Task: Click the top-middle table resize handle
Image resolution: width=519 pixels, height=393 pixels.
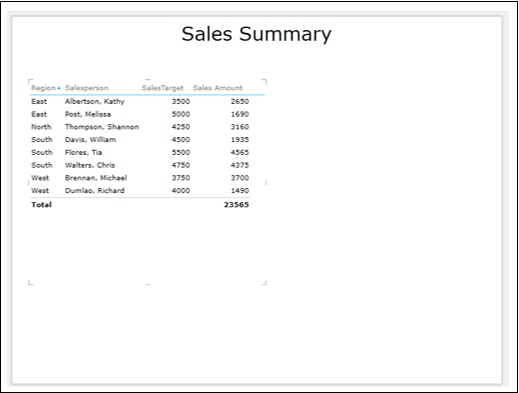Action: coord(148,80)
